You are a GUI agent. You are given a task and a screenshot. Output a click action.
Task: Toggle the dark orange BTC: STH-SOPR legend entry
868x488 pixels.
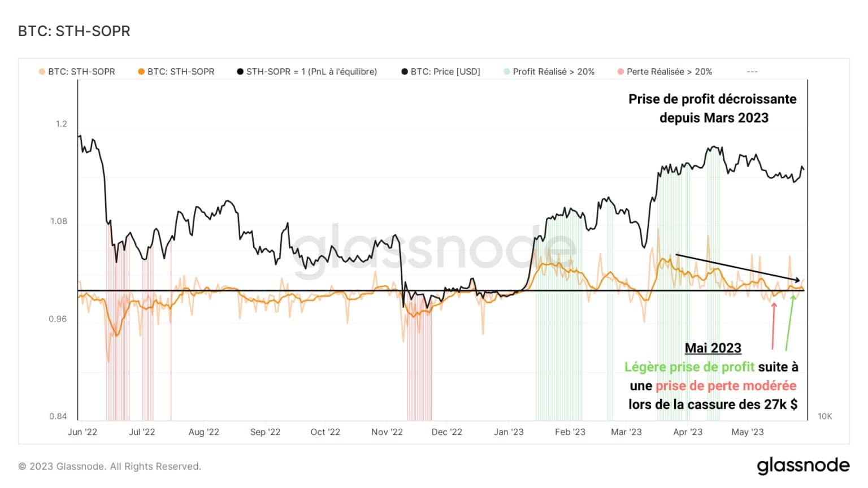tap(176, 72)
